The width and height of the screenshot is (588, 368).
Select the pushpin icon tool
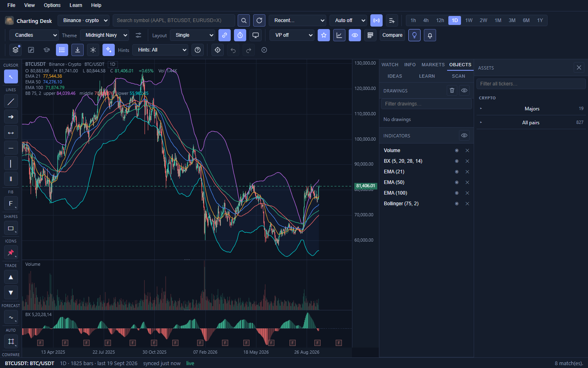click(x=11, y=253)
